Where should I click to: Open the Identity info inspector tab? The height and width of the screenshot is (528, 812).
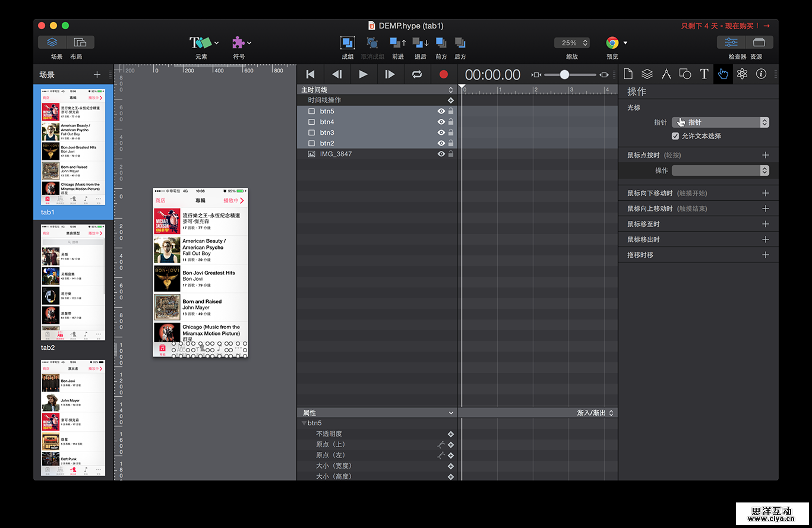coord(760,74)
